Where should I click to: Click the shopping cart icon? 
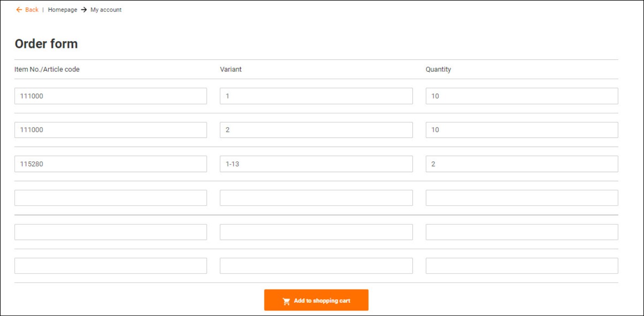pyautogui.click(x=286, y=301)
